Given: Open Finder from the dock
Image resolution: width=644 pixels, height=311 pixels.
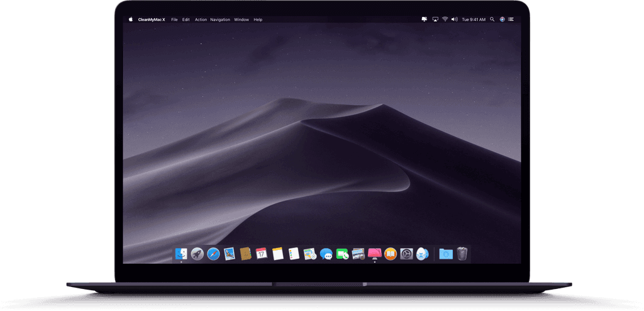Looking at the screenshot, I should click(181, 254).
